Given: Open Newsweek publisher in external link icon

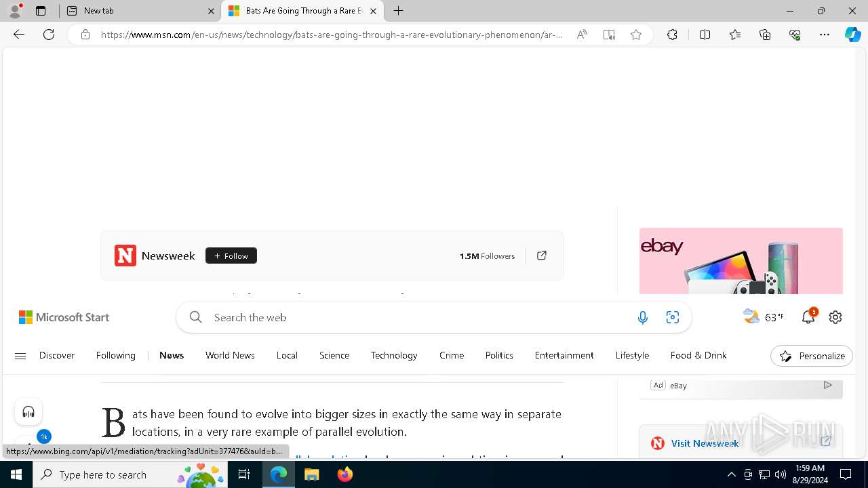Looking at the screenshot, I should 542,256.
